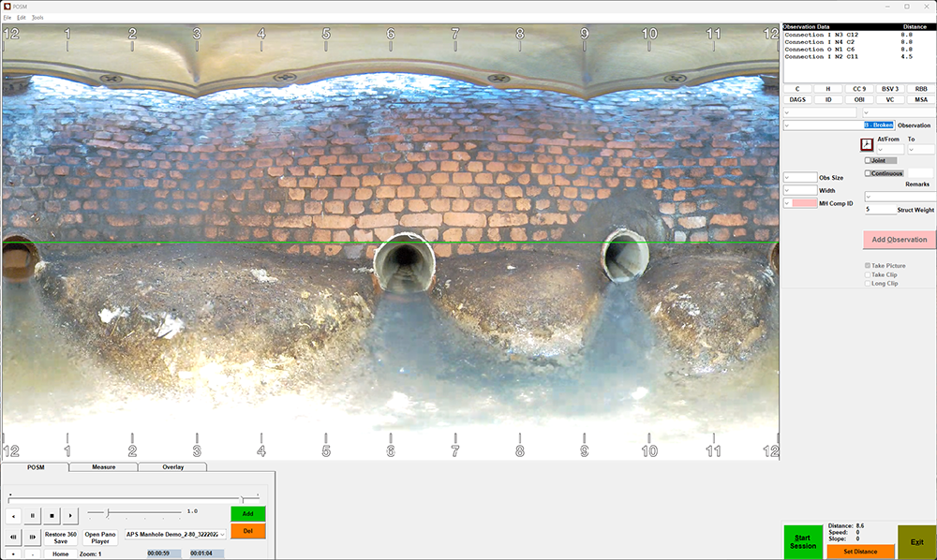Click the MSA quick code button
Image resolution: width=937 pixels, height=560 pixels.
(x=921, y=99)
